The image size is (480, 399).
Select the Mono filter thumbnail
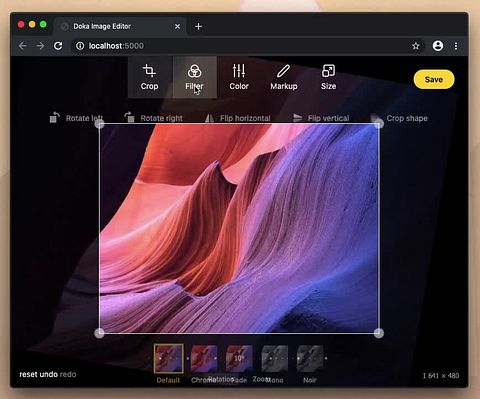point(274,359)
